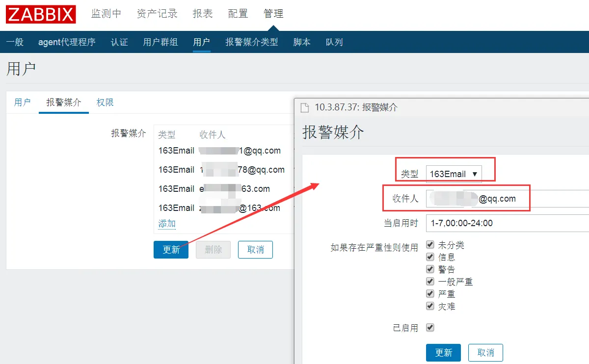
Task: Go to the 脚本 submenu
Action: (302, 42)
